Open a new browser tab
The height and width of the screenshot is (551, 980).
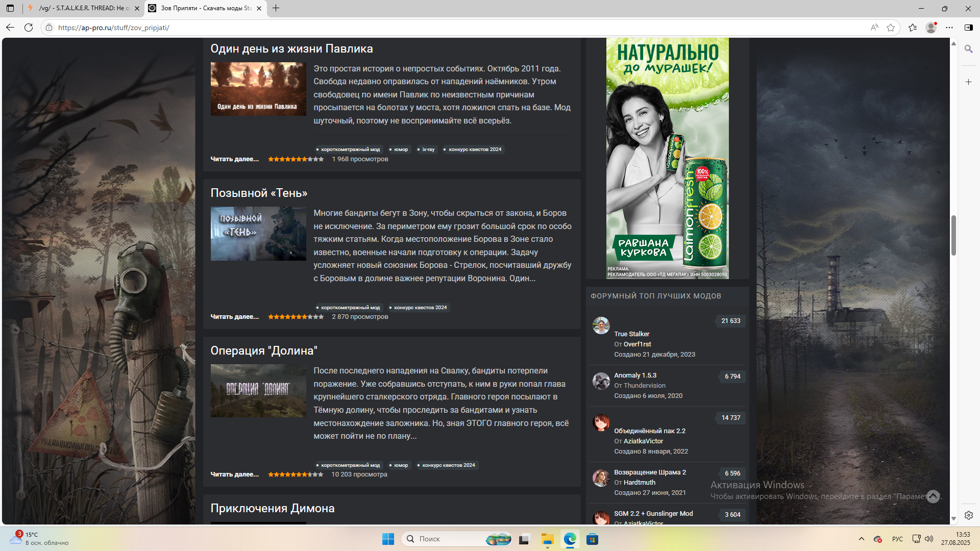click(276, 8)
